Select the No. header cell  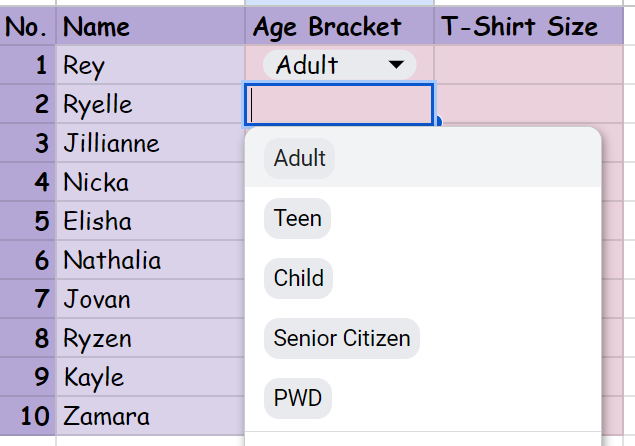(x=28, y=27)
